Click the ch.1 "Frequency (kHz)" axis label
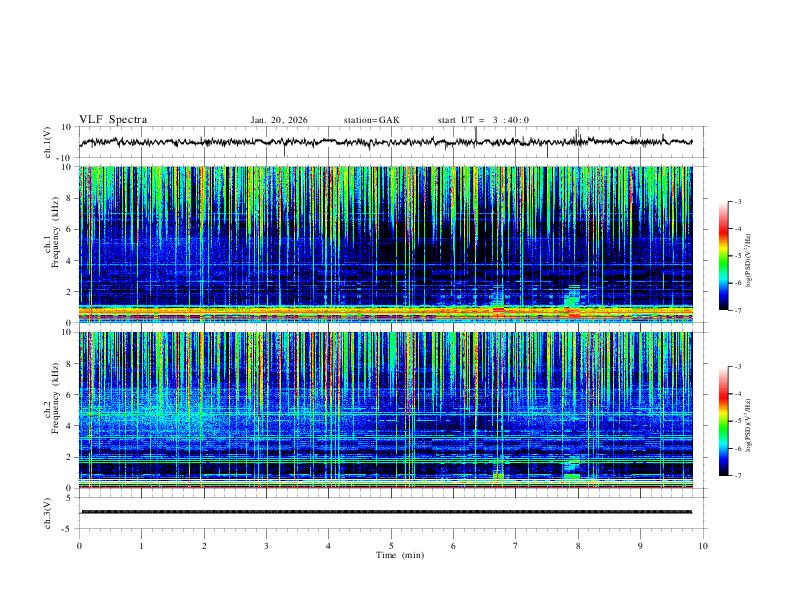This screenshot has width=792, height=612. 56,232
